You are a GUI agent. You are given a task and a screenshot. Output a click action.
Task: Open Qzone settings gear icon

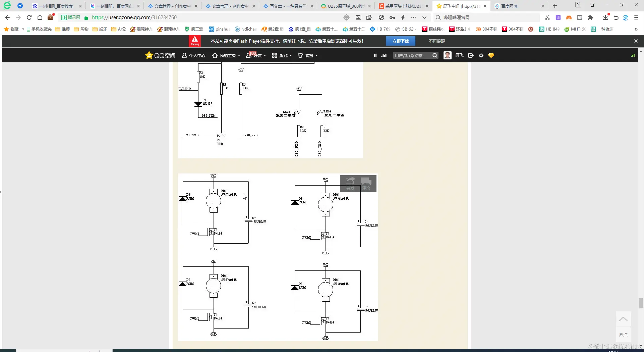coord(481,55)
